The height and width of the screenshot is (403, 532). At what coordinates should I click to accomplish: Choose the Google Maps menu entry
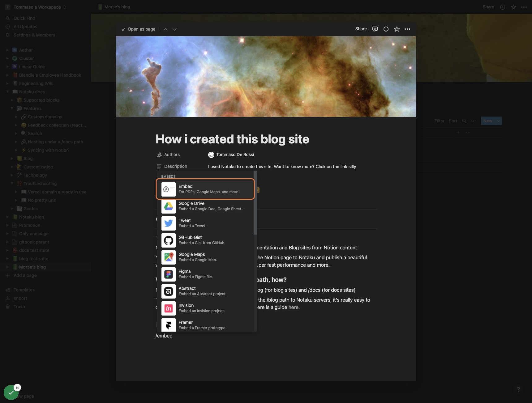point(206,257)
